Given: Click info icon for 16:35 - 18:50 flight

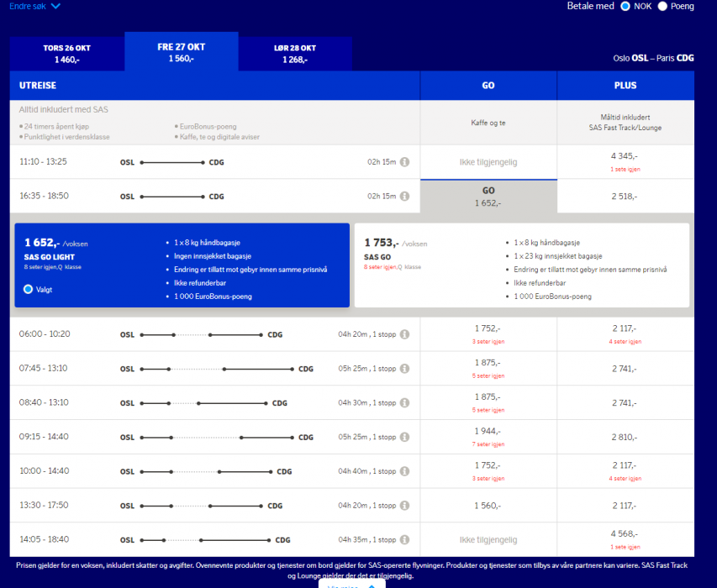Looking at the screenshot, I should coord(404,197).
